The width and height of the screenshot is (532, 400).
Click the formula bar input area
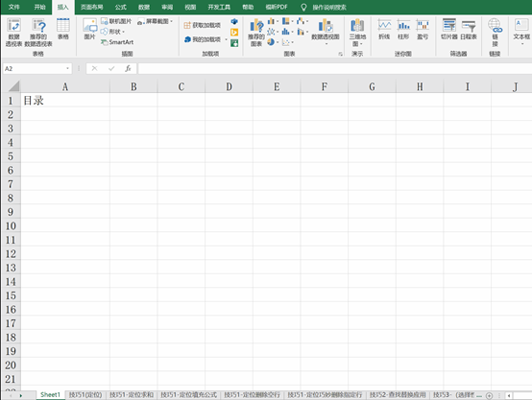pyautogui.click(x=334, y=68)
